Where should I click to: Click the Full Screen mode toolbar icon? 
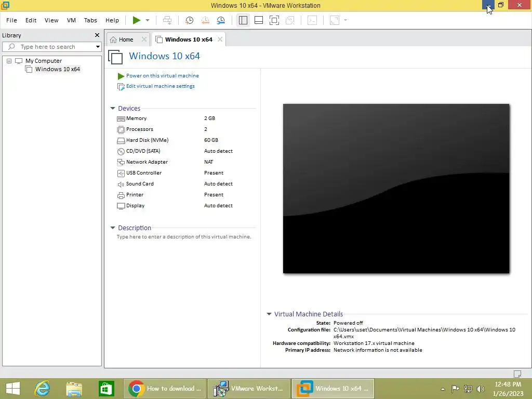(x=274, y=20)
